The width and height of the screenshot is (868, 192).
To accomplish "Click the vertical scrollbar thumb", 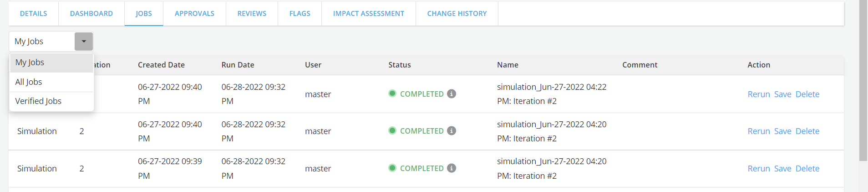I will [x=863, y=80].
